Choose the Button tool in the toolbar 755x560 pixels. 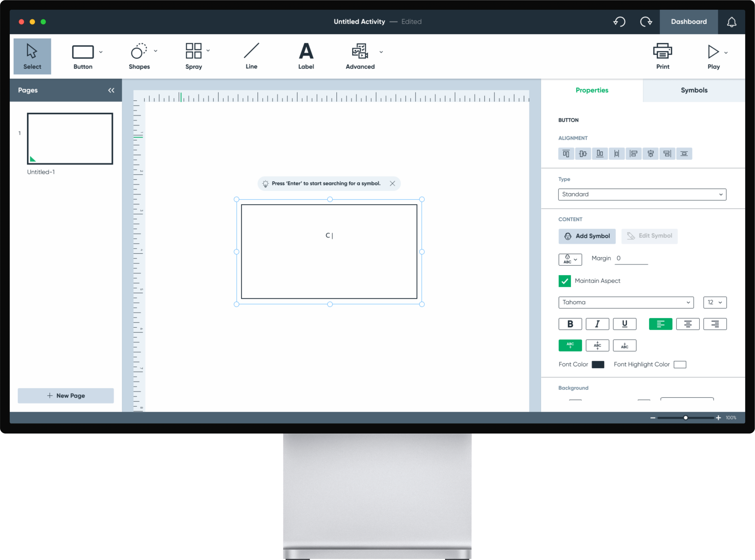tap(83, 56)
